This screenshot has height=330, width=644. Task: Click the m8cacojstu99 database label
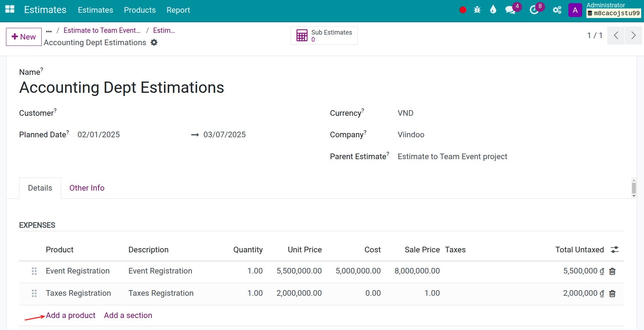(614, 13)
